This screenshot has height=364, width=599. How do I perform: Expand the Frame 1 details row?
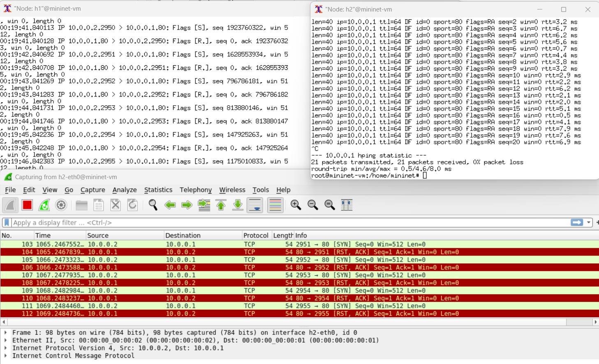point(5,332)
